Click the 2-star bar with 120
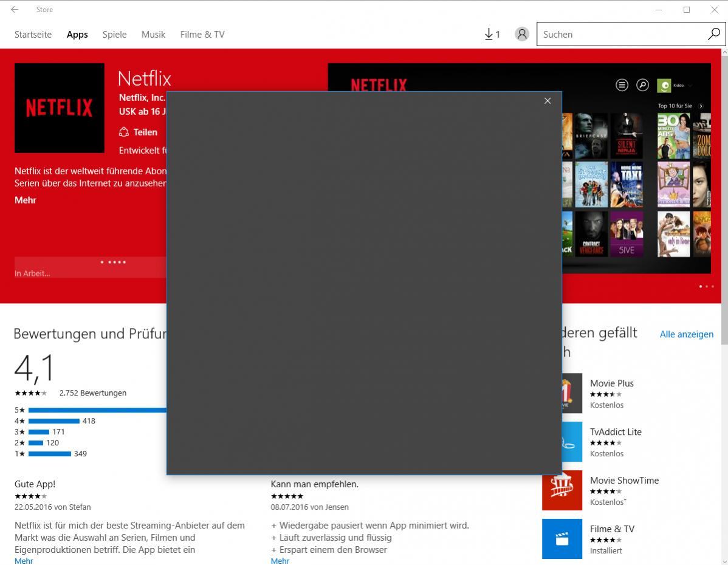Image resolution: width=728 pixels, height=565 pixels. [36, 443]
